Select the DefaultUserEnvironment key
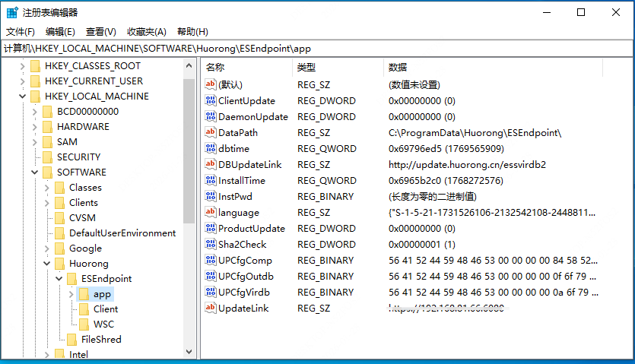Image resolution: width=635 pixels, height=364 pixels. coord(122,233)
